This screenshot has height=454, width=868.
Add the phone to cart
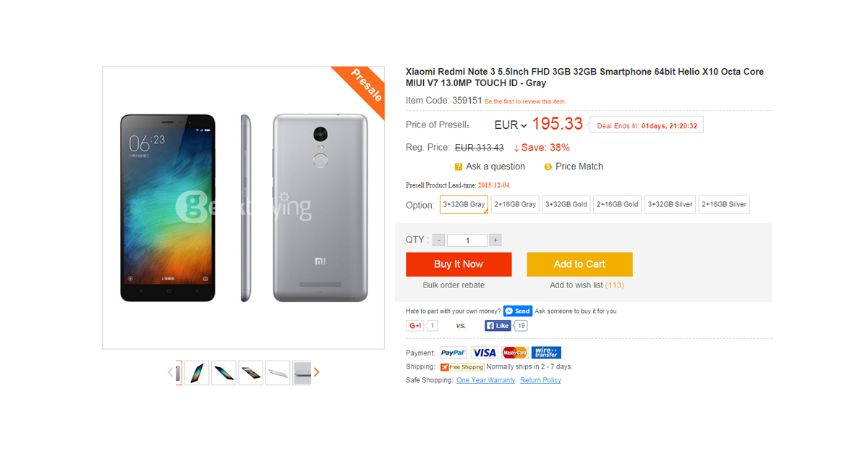(x=579, y=264)
